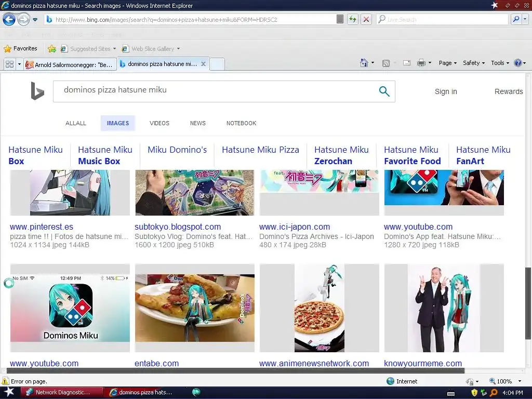Click the Add to Favorites Bar icon
532x399 pixels.
coord(52,48)
